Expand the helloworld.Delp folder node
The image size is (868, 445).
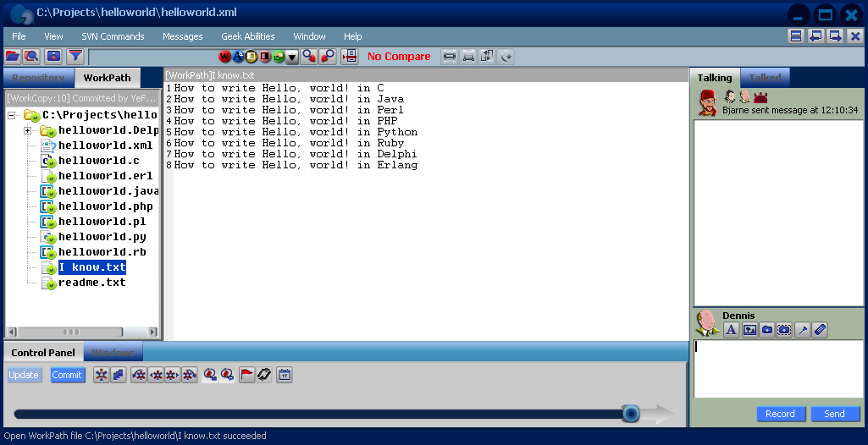click(27, 131)
